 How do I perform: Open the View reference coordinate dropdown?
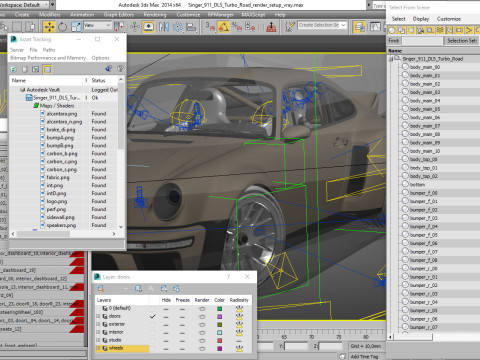point(97,25)
